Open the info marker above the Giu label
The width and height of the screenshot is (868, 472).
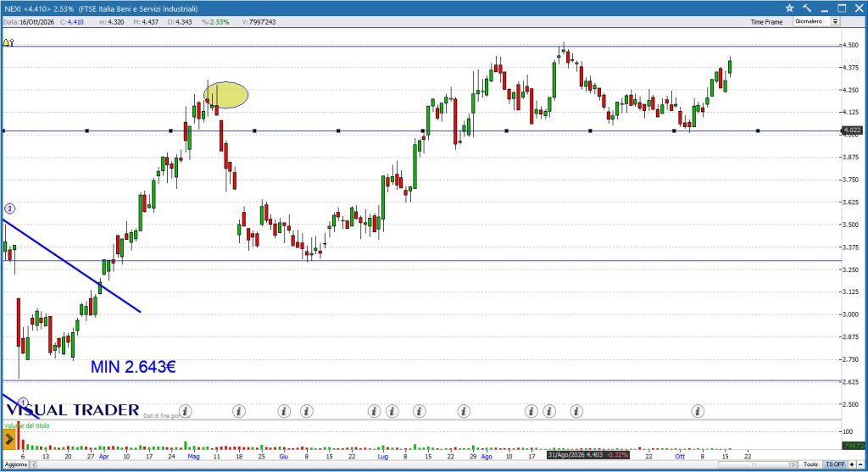click(284, 411)
